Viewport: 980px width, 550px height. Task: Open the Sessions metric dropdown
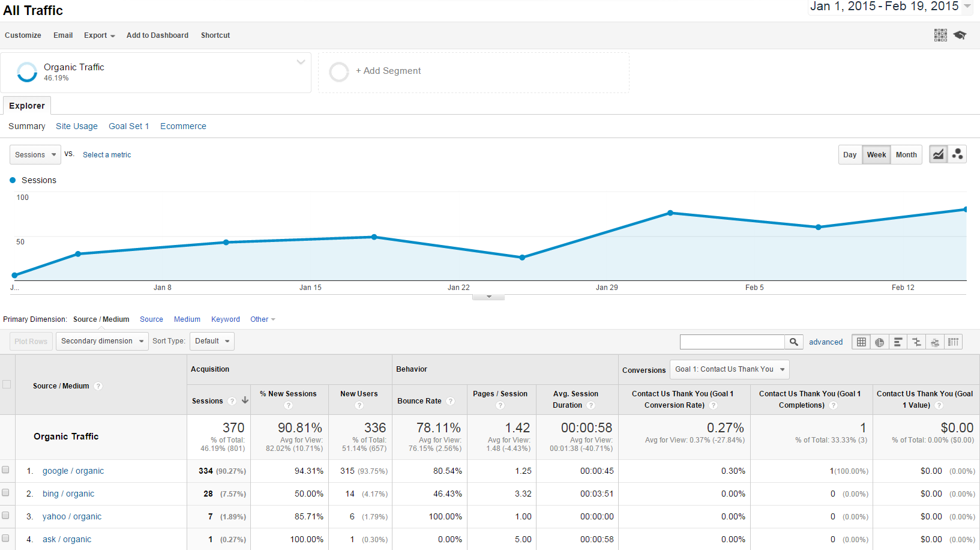(35, 154)
